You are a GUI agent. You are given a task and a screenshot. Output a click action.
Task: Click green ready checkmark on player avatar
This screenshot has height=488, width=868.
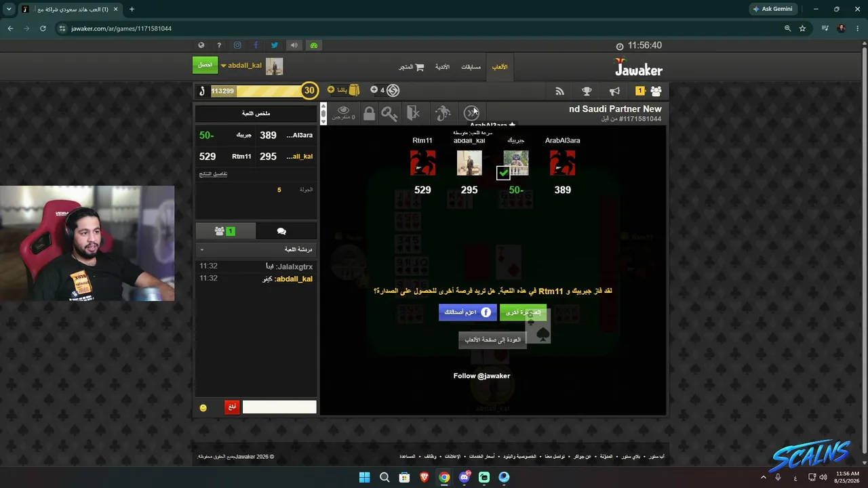coord(503,174)
